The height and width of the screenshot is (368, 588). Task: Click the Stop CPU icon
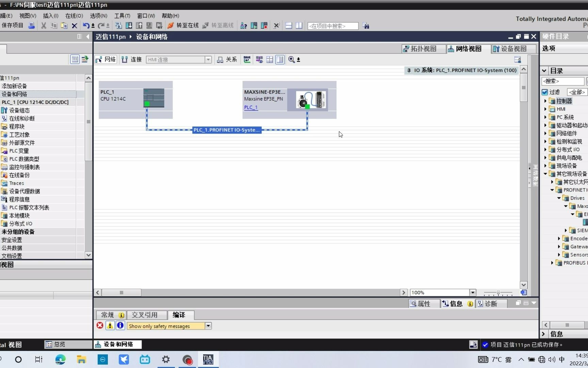pyautogui.click(x=264, y=26)
